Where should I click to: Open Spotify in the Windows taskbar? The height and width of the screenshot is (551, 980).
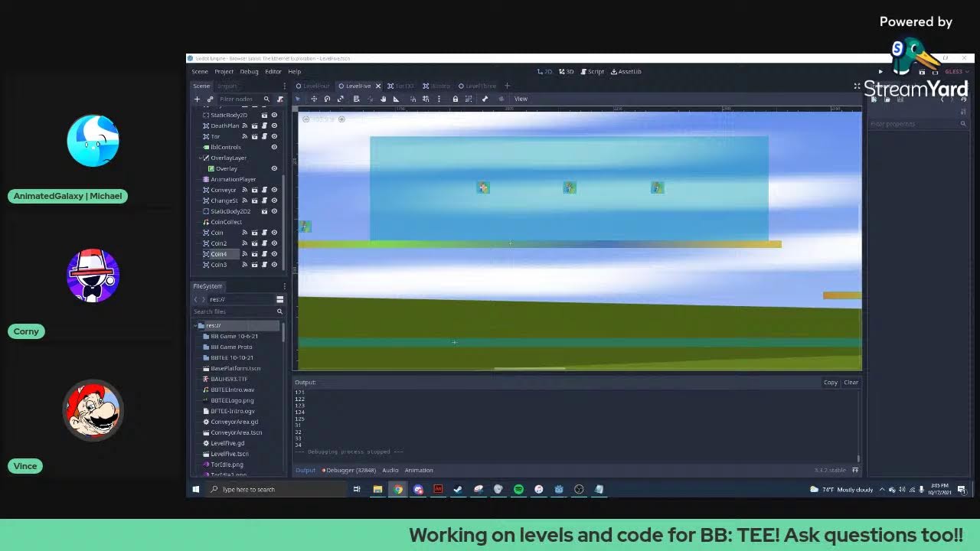518,489
